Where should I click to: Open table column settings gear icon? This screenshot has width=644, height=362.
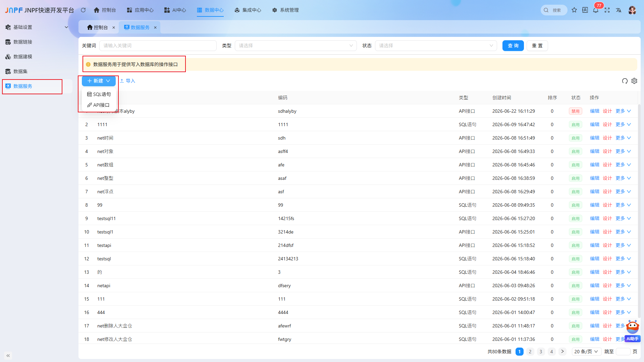point(634,81)
